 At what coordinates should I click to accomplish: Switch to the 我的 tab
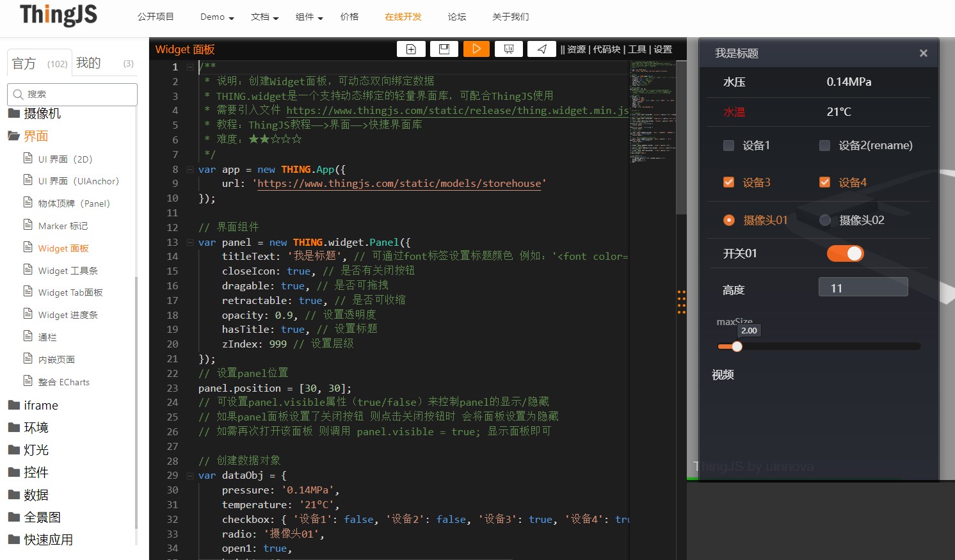pyautogui.click(x=105, y=63)
